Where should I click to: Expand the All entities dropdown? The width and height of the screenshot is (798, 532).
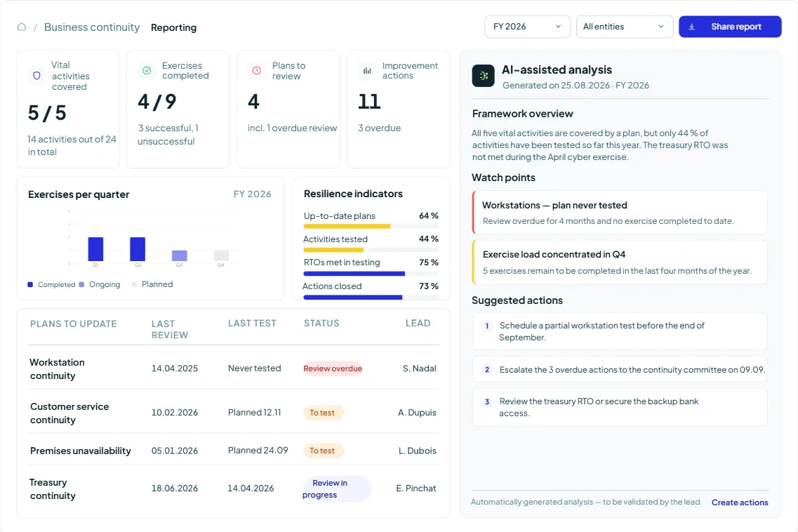[625, 27]
